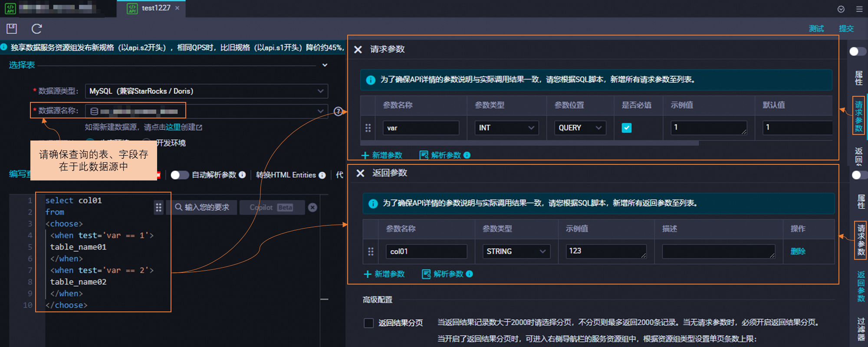The width and height of the screenshot is (868, 347).
Task: Open the upper 请求参数 sidebar tab
Action: click(858, 116)
